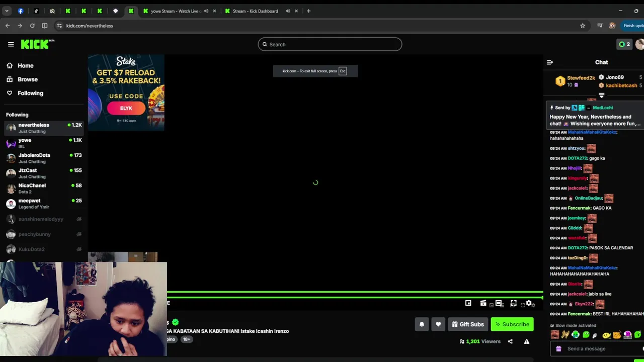Bookmark this page with the star

[x=583, y=26]
